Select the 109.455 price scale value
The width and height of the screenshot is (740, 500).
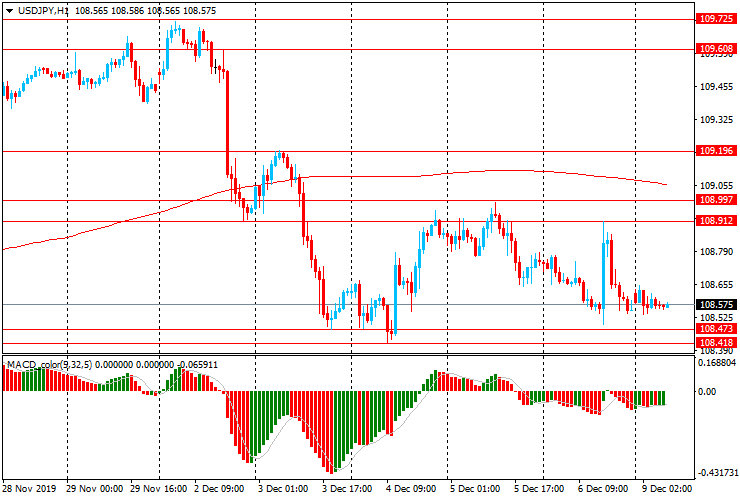(x=716, y=87)
